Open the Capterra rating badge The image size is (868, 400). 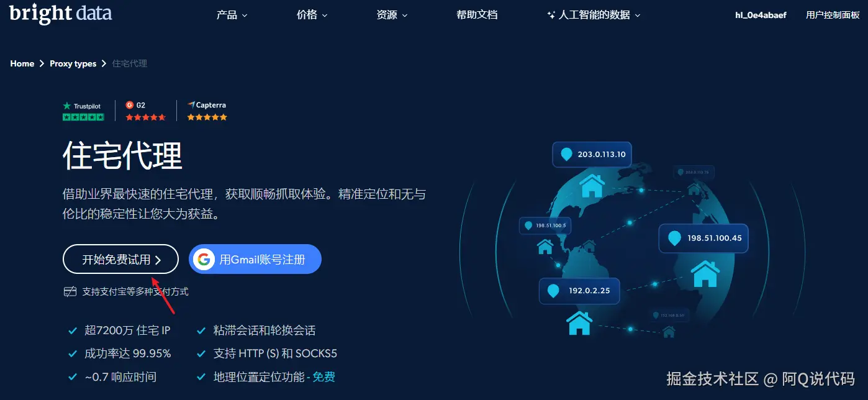coord(207,111)
